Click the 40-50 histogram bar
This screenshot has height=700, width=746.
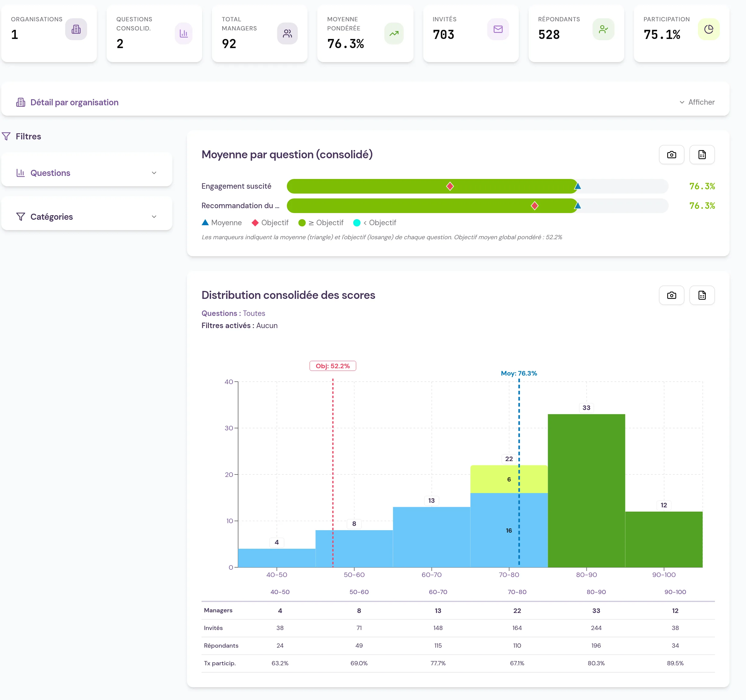pyautogui.click(x=276, y=558)
